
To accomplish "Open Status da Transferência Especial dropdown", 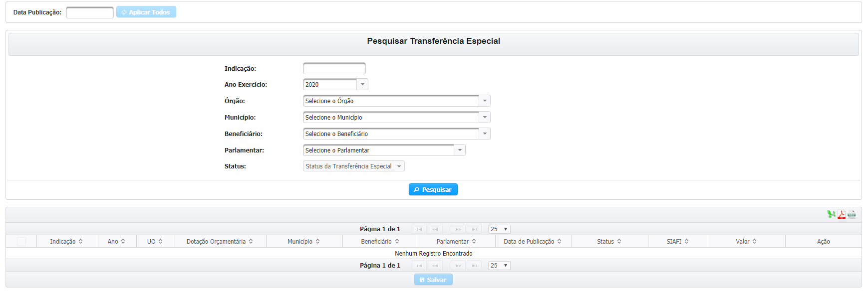I will click(x=354, y=166).
